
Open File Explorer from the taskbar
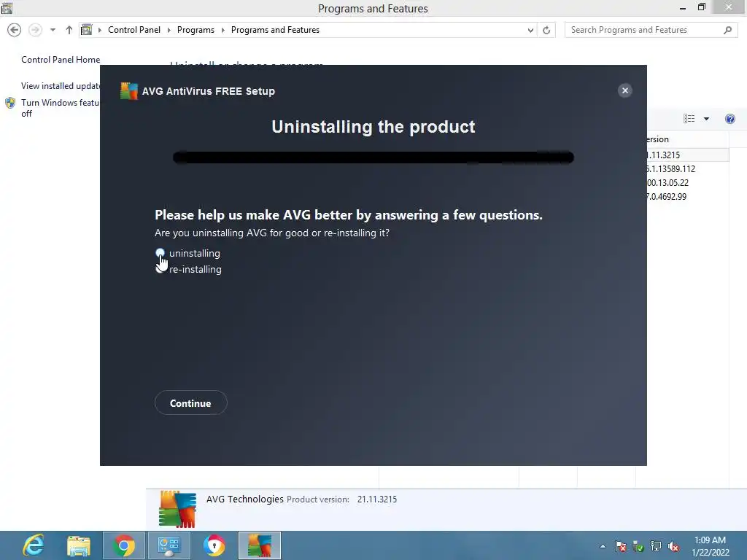pyautogui.click(x=79, y=545)
